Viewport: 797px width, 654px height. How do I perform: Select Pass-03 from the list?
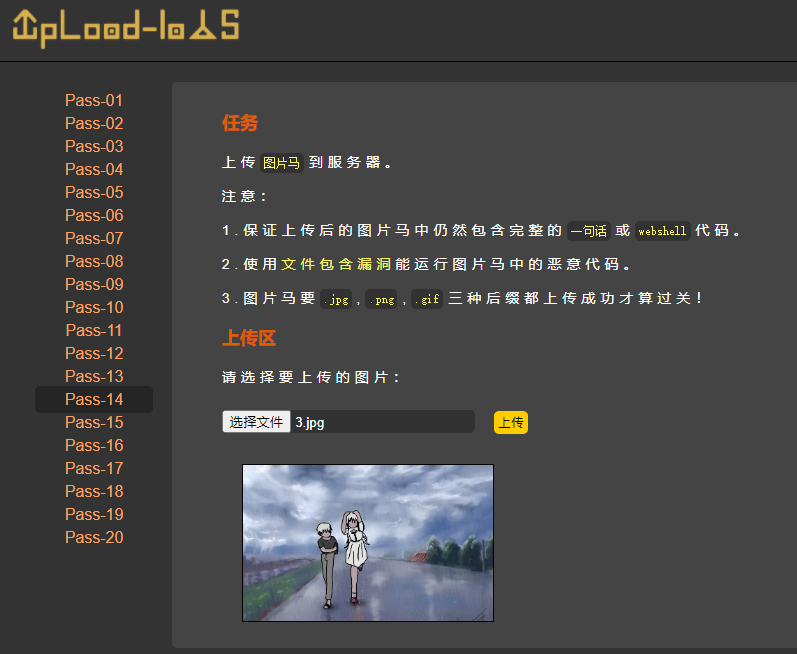click(x=94, y=146)
